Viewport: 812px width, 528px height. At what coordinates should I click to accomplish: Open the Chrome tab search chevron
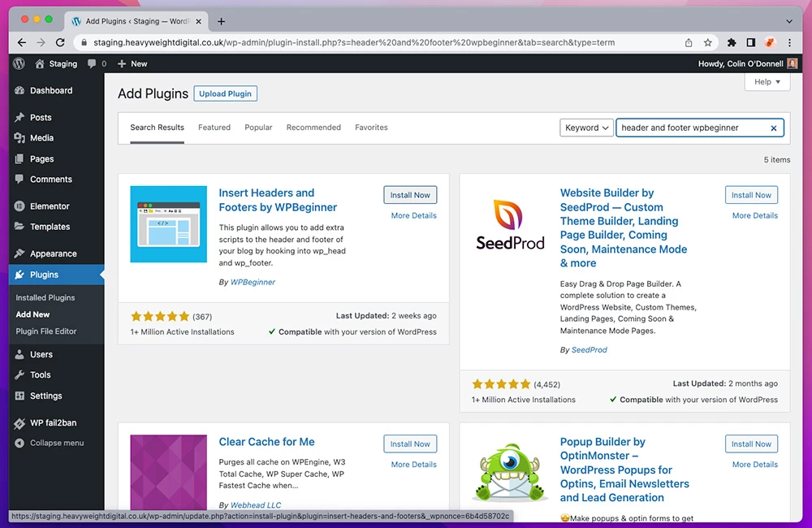(x=789, y=20)
